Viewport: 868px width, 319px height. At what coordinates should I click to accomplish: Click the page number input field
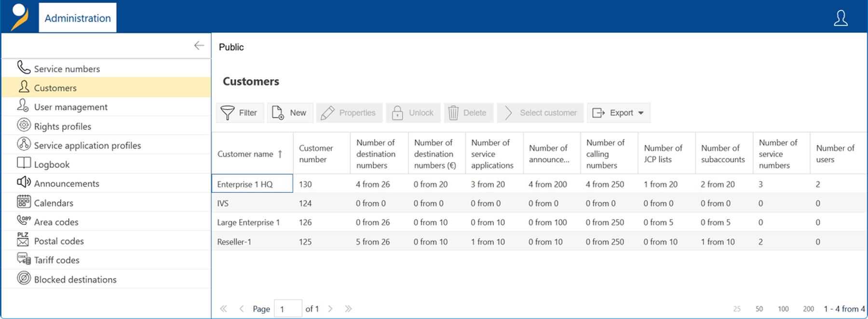click(x=288, y=309)
